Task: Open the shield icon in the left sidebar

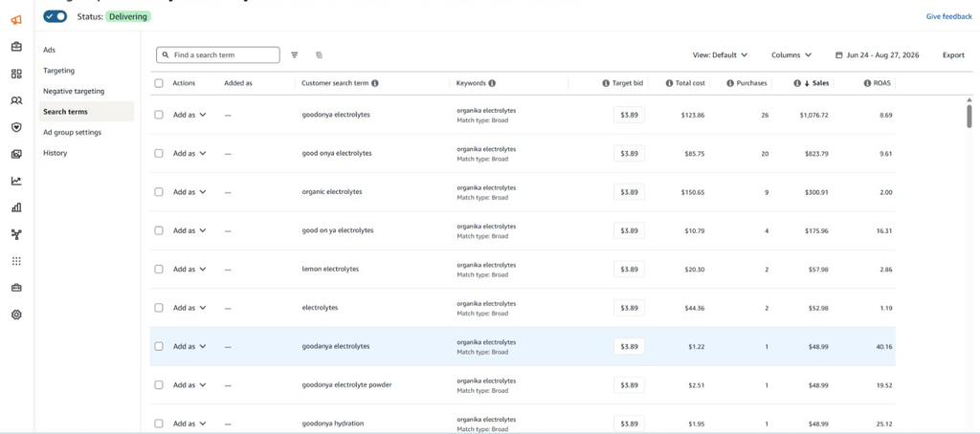Action: tap(16, 127)
